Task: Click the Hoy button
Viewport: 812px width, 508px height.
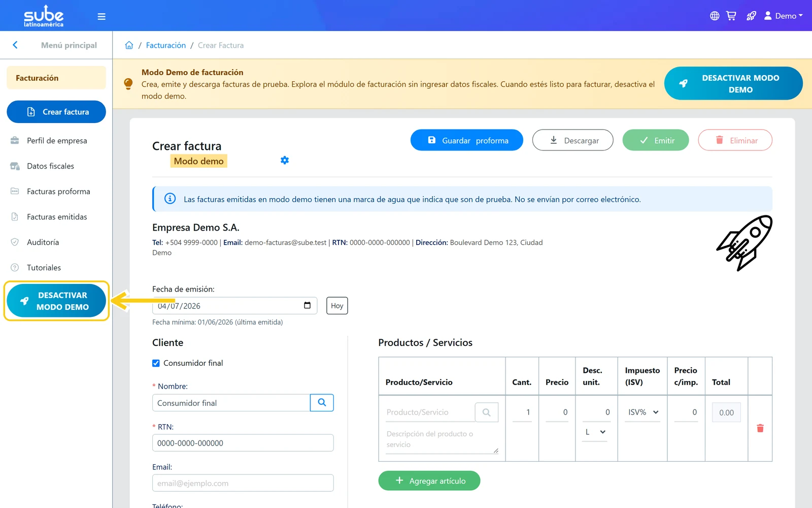Action: pos(337,306)
